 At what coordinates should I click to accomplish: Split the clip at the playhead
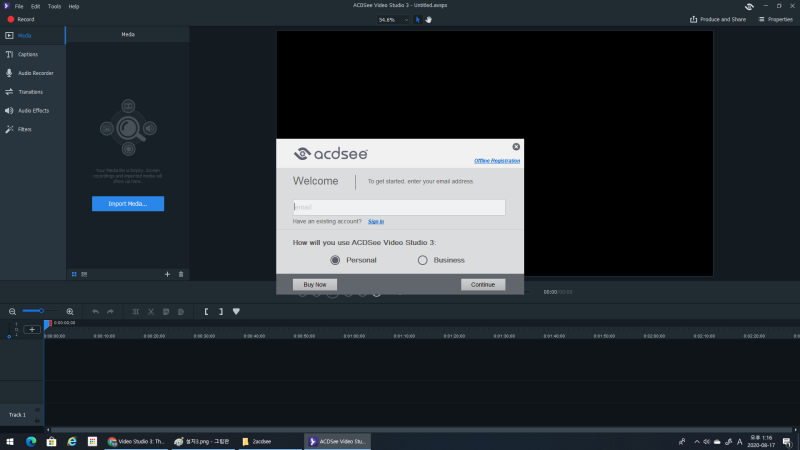pyautogui.click(x=136, y=311)
